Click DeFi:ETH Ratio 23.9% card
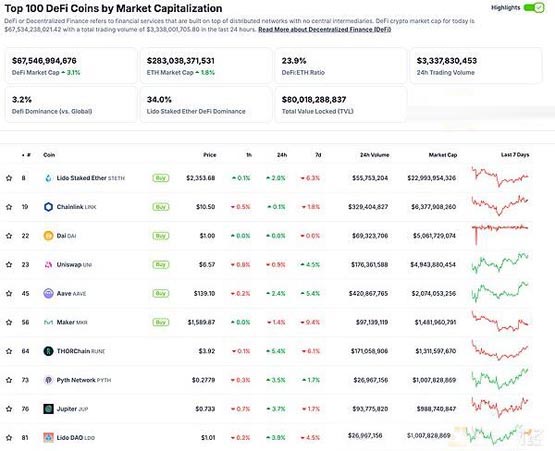The height and width of the screenshot is (451, 555). pyautogui.click(x=341, y=66)
